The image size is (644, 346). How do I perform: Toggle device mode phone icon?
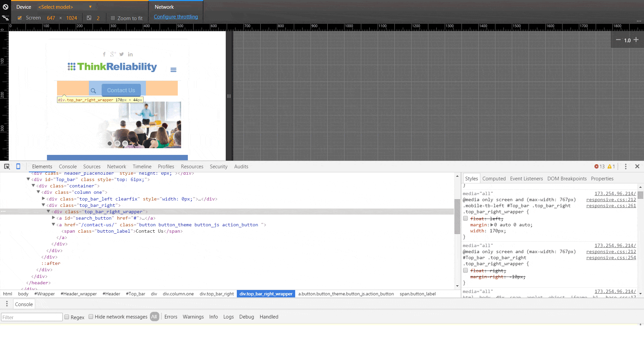[x=18, y=167]
